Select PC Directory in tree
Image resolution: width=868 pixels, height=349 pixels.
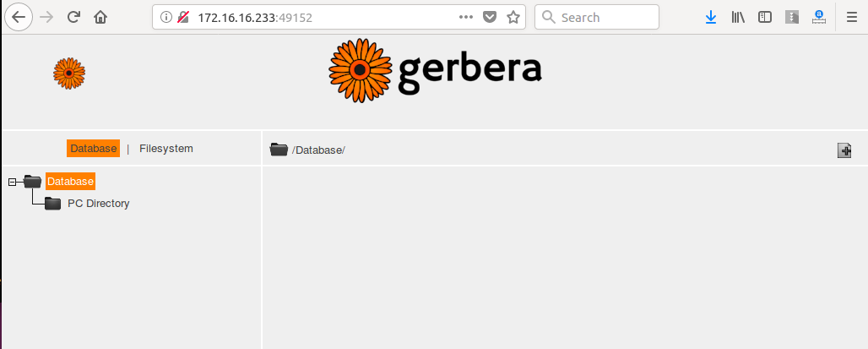coord(99,204)
